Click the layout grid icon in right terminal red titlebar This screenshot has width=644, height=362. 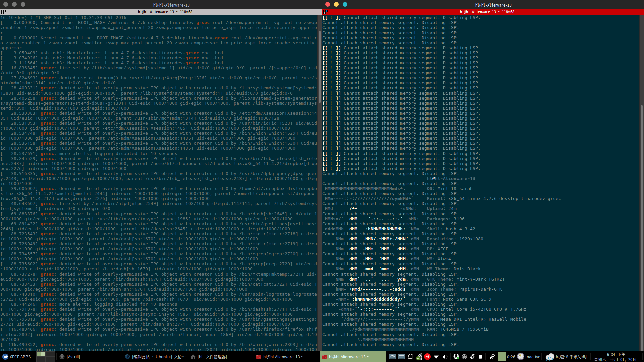click(x=325, y=12)
